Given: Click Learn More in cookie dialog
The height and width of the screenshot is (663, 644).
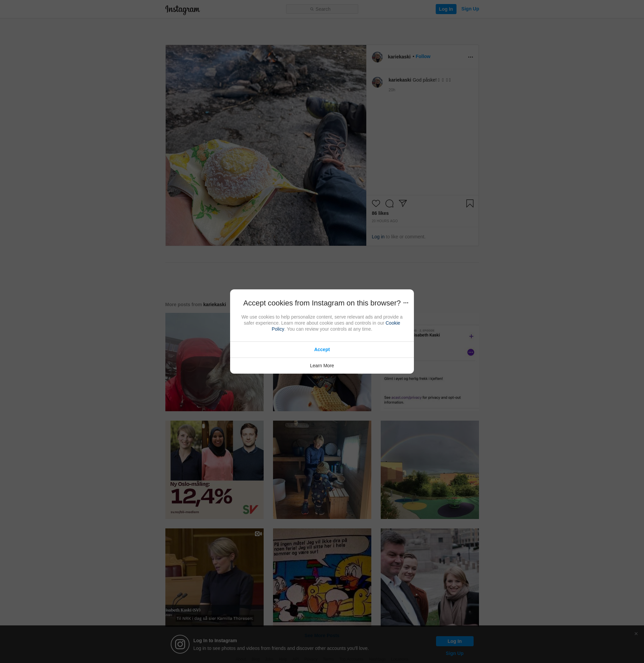Looking at the screenshot, I should tap(322, 366).
